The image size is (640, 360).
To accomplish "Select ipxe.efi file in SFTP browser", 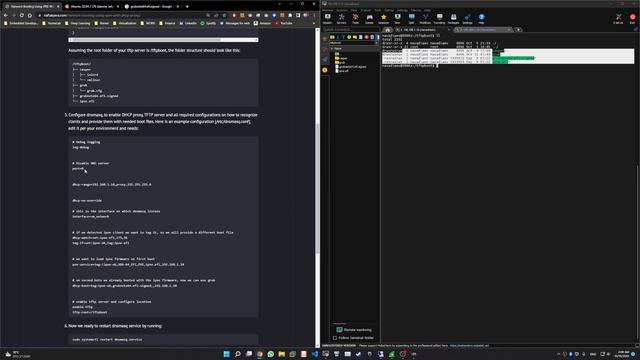I will [x=342, y=71].
